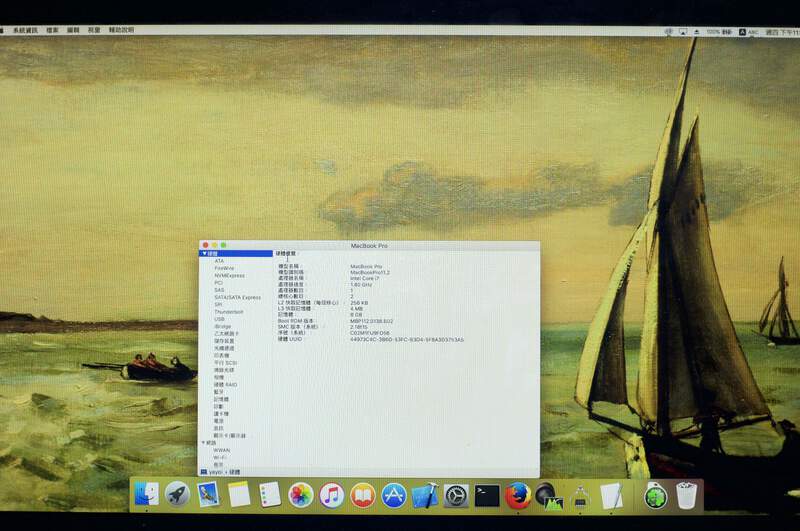The width and height of the screenshot is (800, 531).
Task: Select Thunderbolt in the sidebar
Action: pos(228,311)
